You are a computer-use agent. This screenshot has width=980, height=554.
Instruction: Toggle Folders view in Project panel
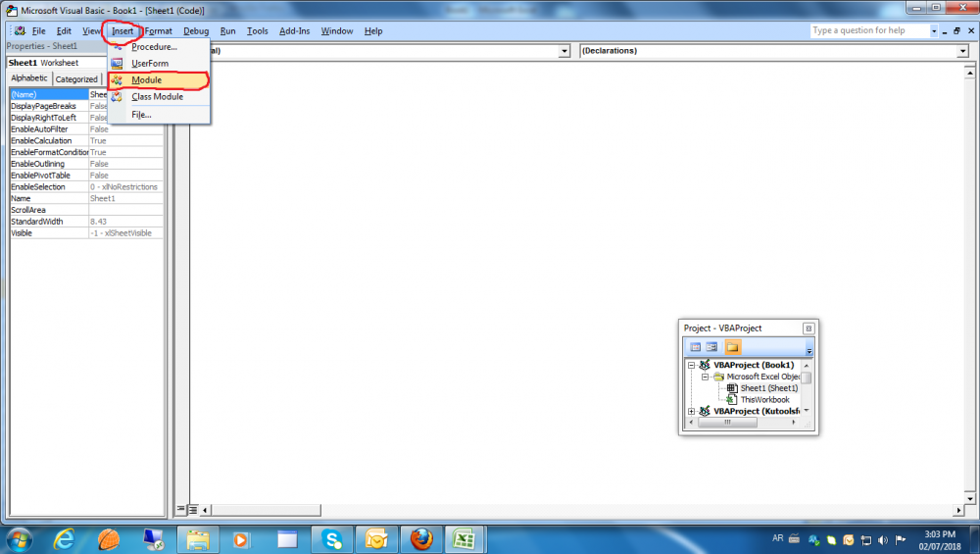coord(732,347)
